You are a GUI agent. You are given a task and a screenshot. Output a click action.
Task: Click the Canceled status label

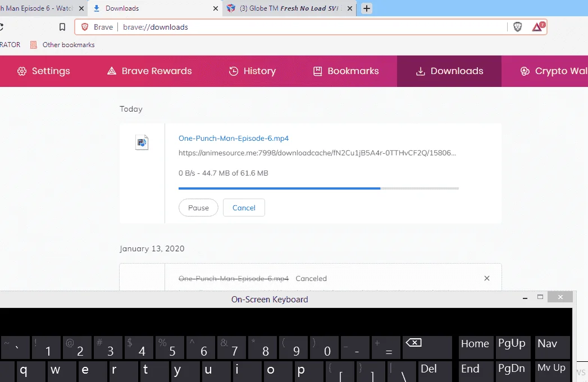[311, 279]
